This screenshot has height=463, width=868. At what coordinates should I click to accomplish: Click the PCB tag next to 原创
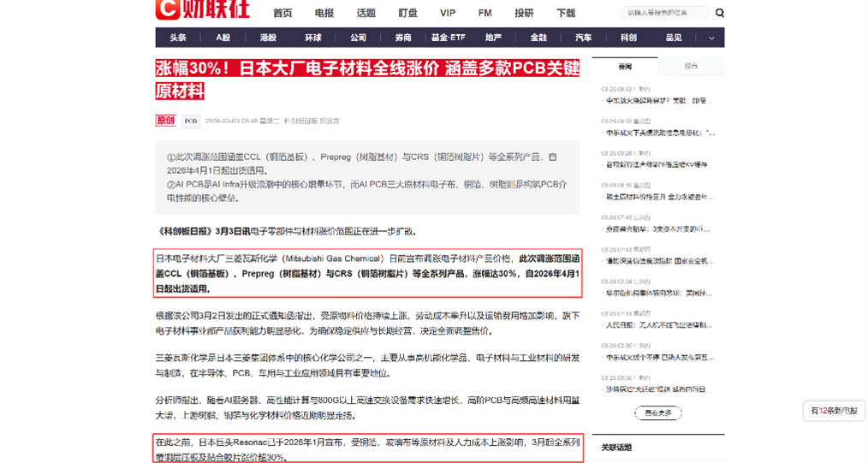[191, 121]
